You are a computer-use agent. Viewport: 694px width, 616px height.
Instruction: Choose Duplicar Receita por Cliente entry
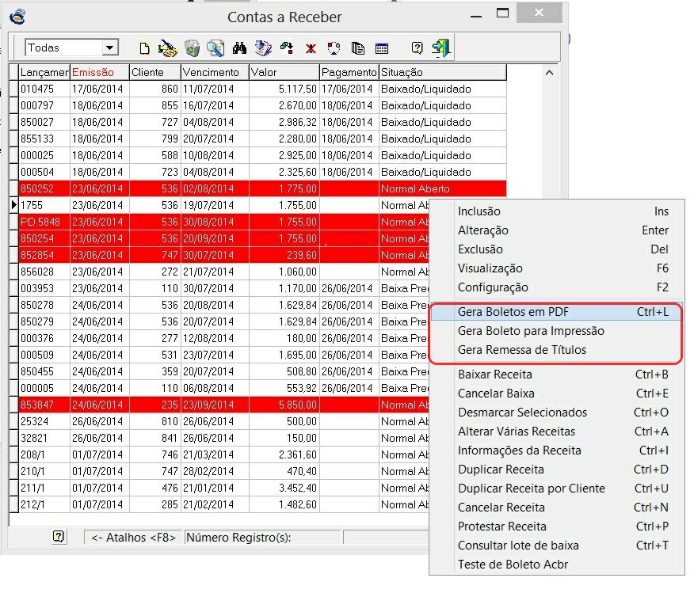(557, 489)
